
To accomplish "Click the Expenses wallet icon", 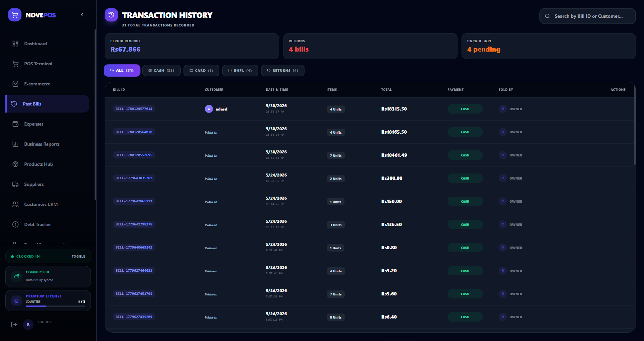I will [x=15, y=124].
